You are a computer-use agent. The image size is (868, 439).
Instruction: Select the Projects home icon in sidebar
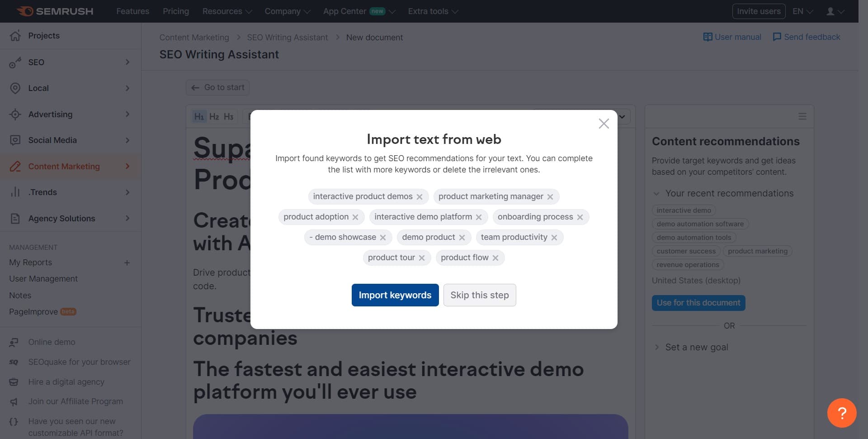(15, 35)
